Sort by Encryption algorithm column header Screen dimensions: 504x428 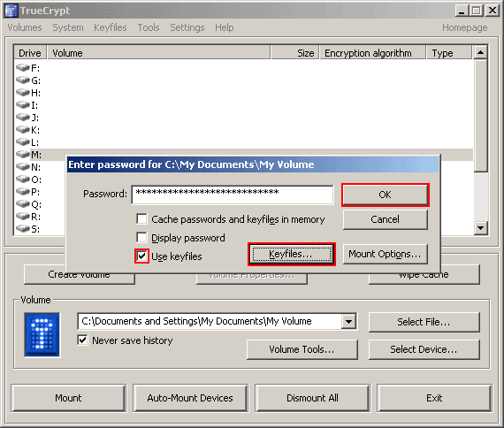coord(372,52)
